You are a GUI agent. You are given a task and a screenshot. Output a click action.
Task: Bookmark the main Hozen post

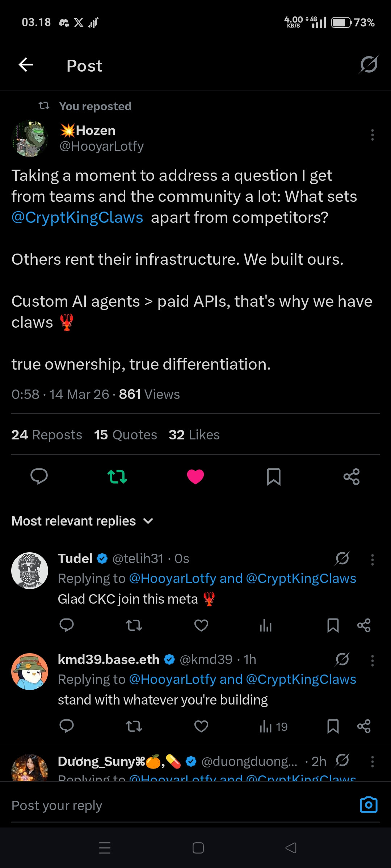274,476
